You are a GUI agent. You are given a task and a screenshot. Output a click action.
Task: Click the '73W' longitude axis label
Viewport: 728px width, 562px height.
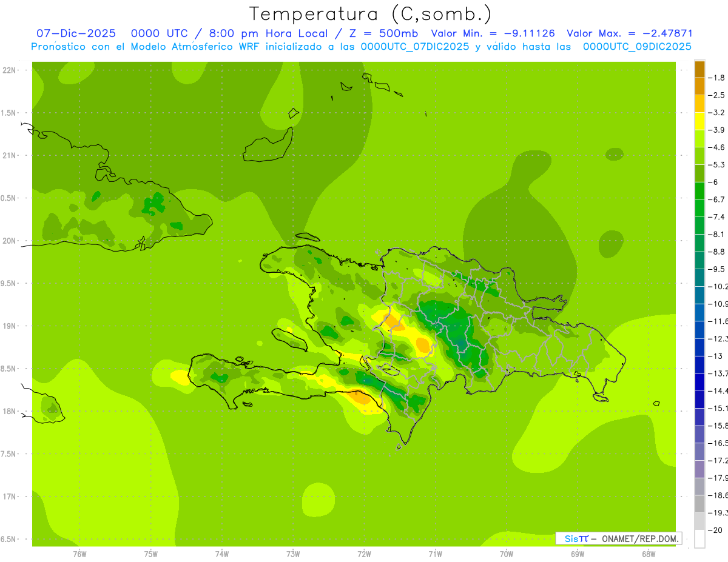(293, 554)
